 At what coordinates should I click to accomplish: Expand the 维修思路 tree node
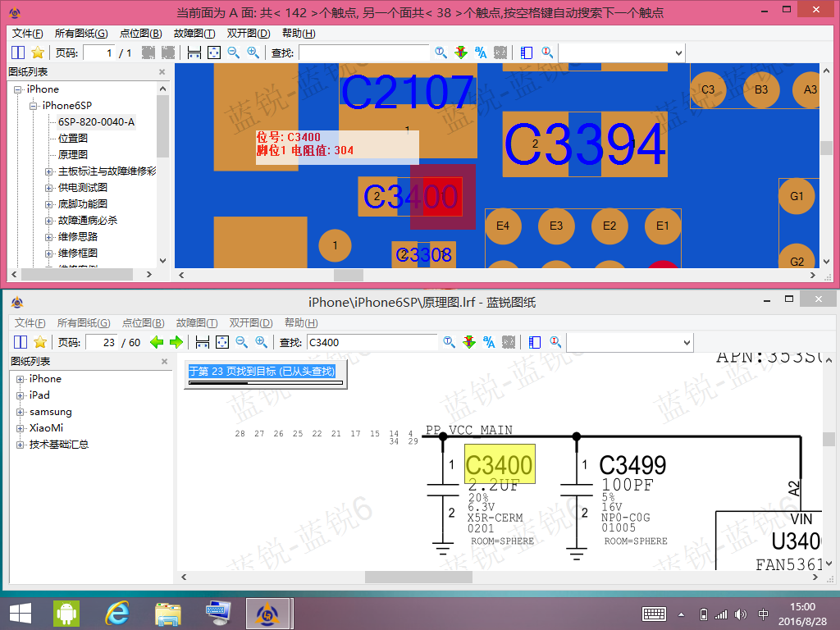click(48, 237)
